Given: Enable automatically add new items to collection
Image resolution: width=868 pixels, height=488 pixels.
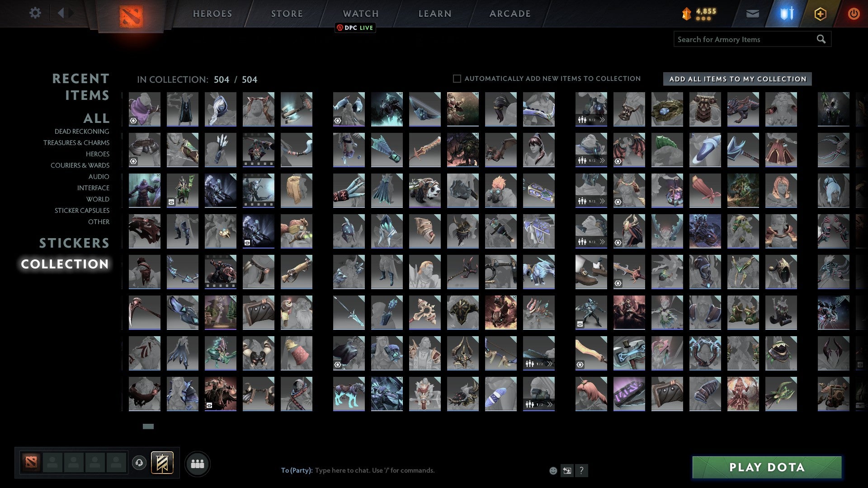Looking at the screenshot, I should point(457,78).
